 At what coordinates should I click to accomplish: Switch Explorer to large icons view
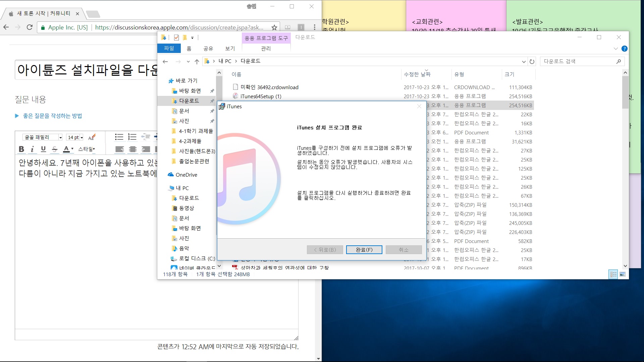(x=623, y=275)
